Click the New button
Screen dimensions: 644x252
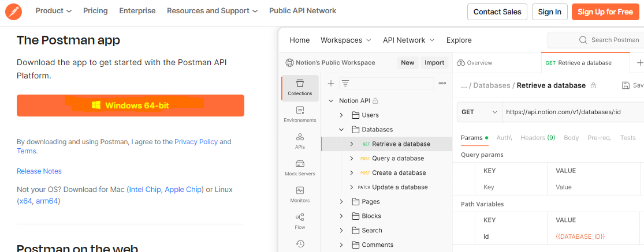tap(407, 63)
